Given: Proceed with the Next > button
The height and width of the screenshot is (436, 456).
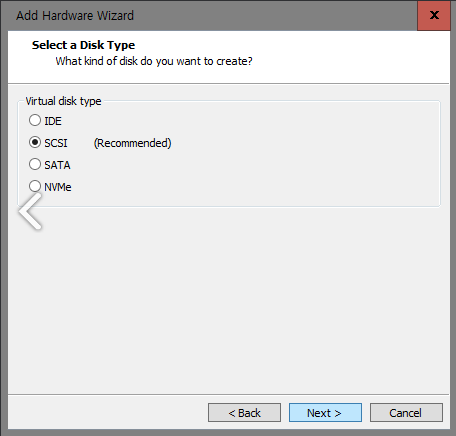Looking at the screenshot, I should pyautogui.click(x=325, y=413).
